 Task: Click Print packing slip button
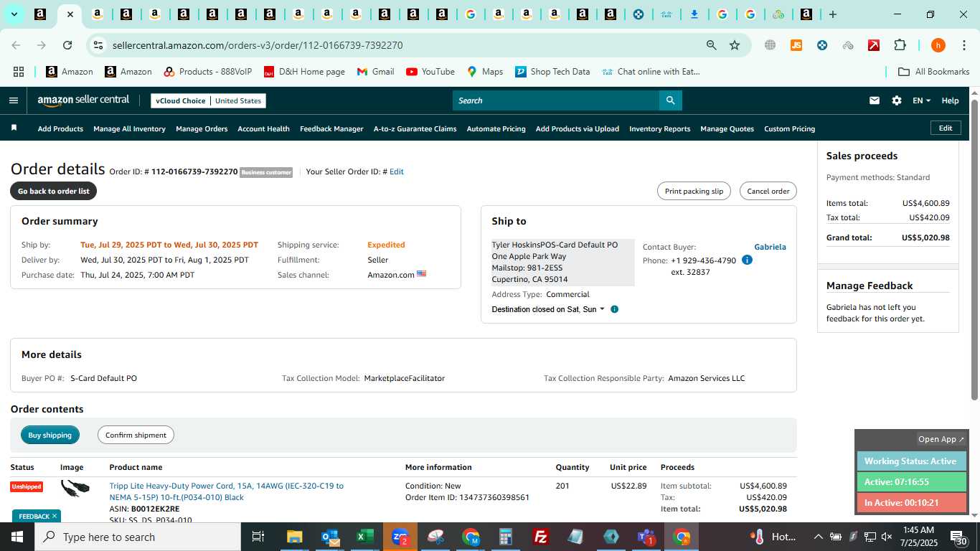coord(694,191)
